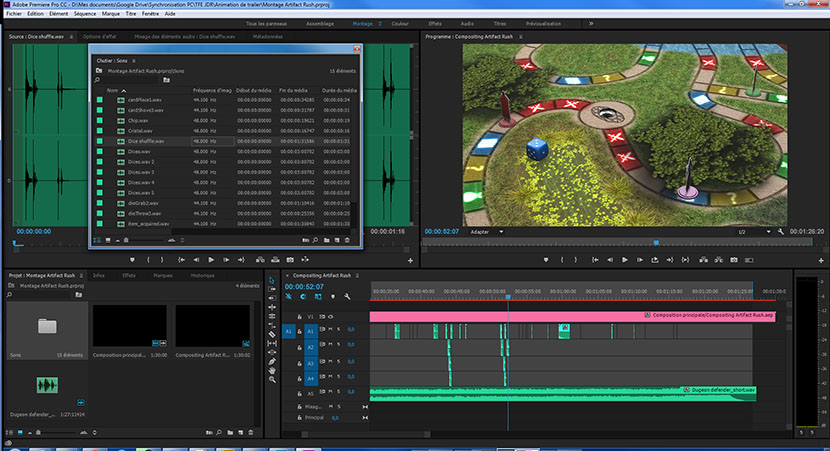Image resolution: width=830 pixels, height=451 pixels.
Task: Open the Historique tab
Action: 202,275
